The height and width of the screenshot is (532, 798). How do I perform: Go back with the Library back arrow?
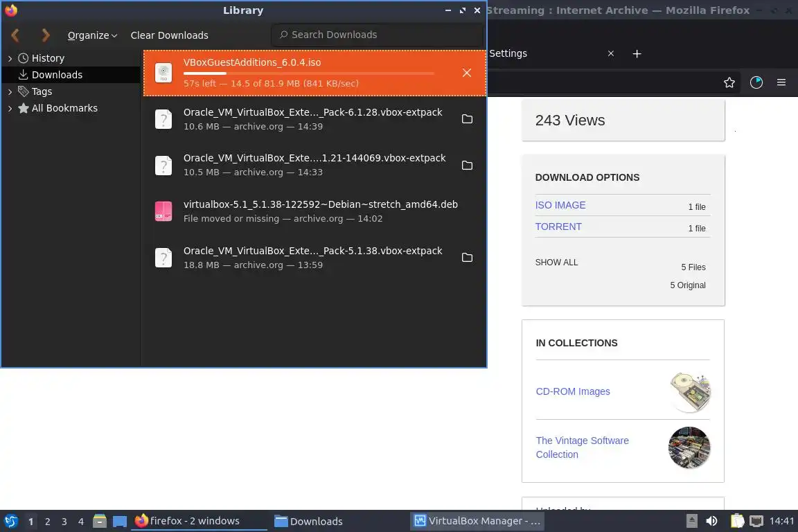pyautogui.click(x=15, y=35)
